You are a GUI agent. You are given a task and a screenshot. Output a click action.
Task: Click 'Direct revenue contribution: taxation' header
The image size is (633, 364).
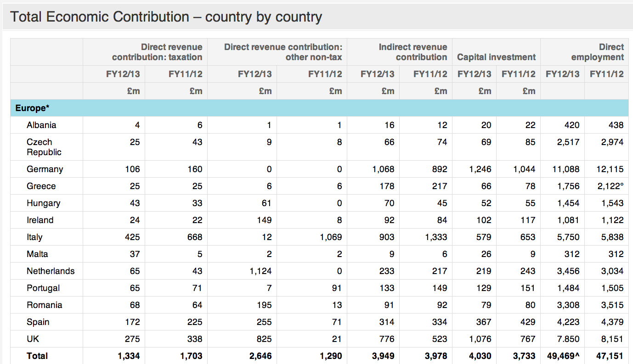coord(157,52)
